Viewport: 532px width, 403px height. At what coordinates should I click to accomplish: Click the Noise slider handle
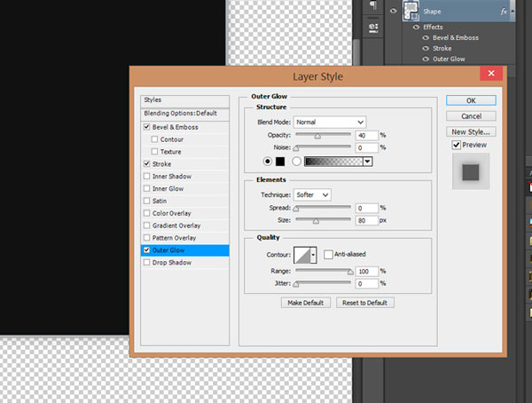pyautogui.click(x=296, y=148)
